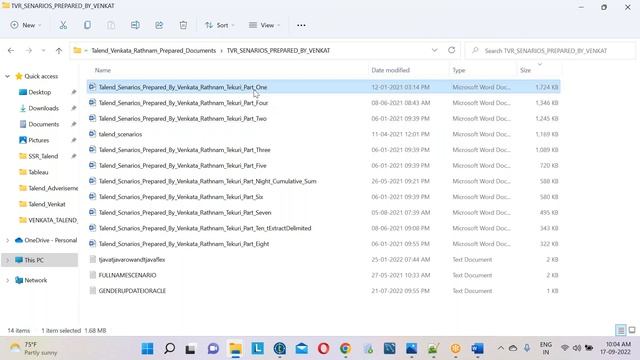
Task: Click TVR_SENARIOS_PREPARED_BY_VENKAT breadcrumb segment
Action: tap(278, 51)
